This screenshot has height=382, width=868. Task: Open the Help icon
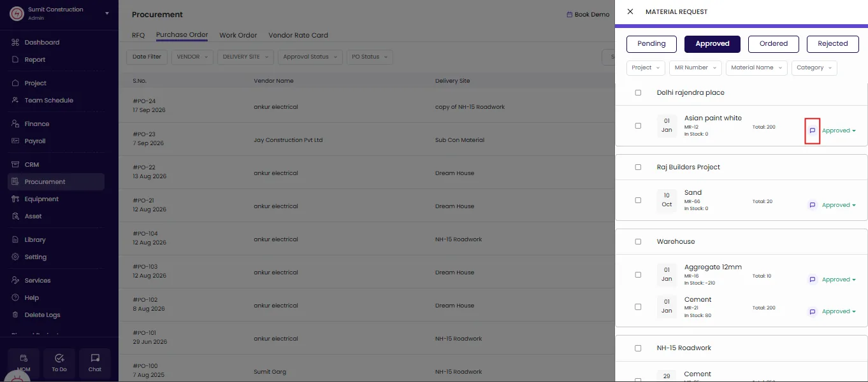16,298
